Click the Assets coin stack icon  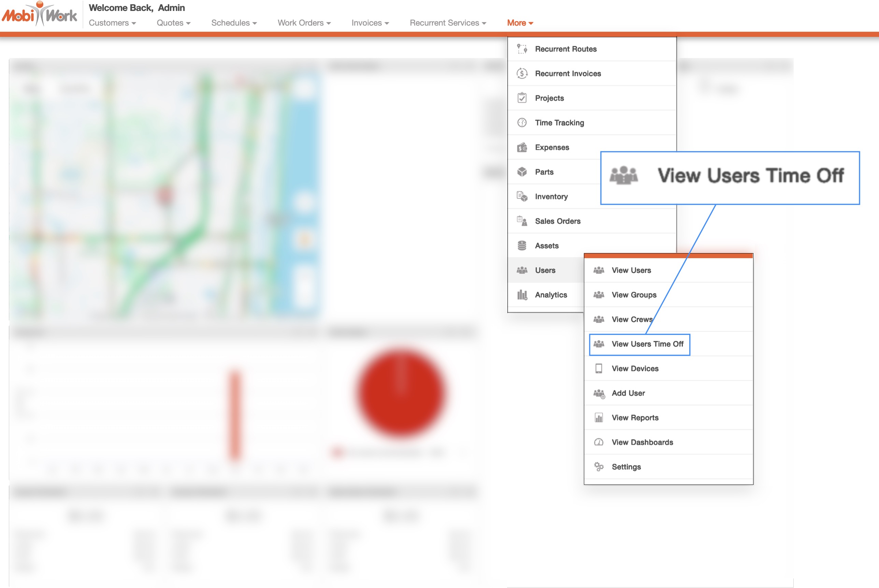[522, 246]
